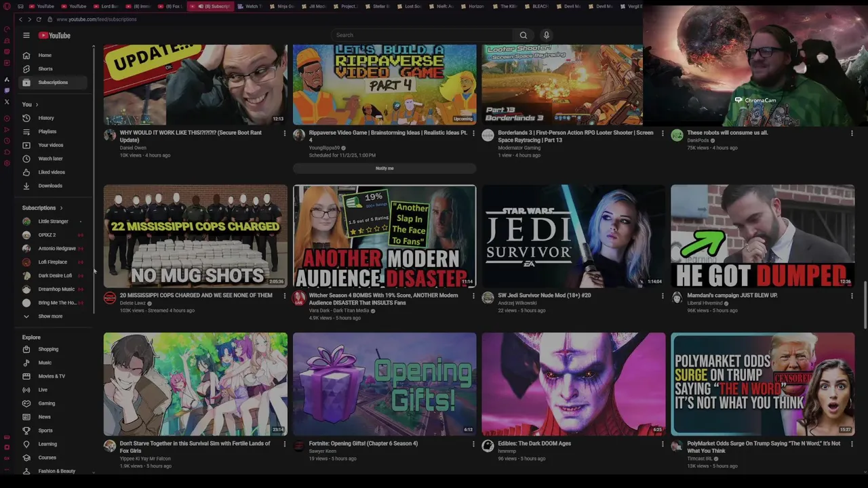The width and height of the screenshot is (868, 488).
Task: Open Dreamhop Music channel subscription
Action: pyautogui.click(x=54, y=289)
